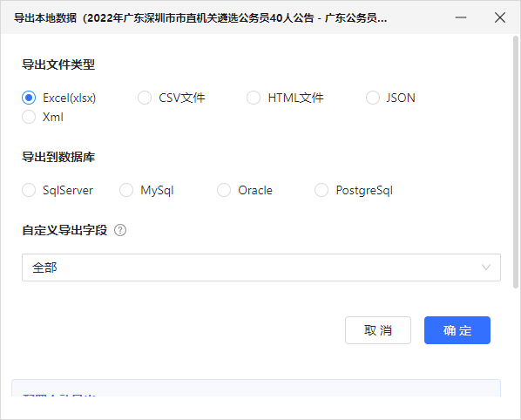
Task: Click the dialog's vertical scrollbar
Action: 516,162
